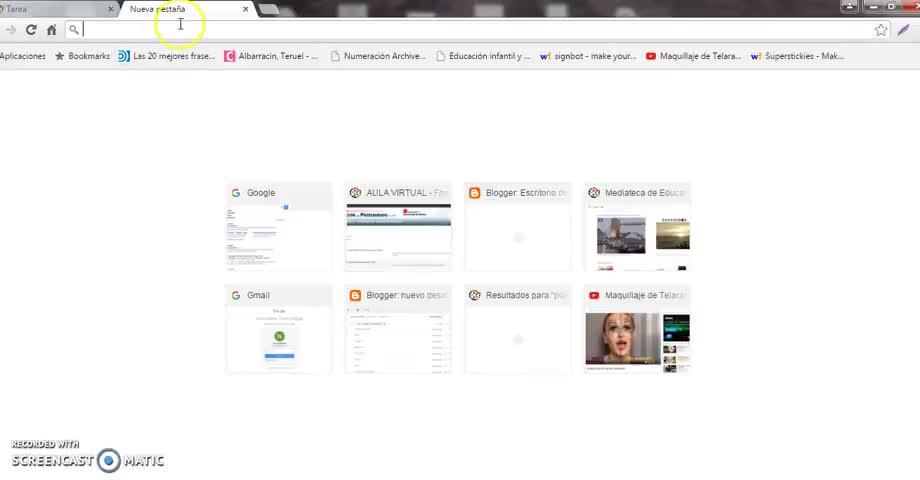Click the Blogger icon on 'Blogger: nuevo' tile
This screenshot has width=920, height=480.
tap(355, 295)
